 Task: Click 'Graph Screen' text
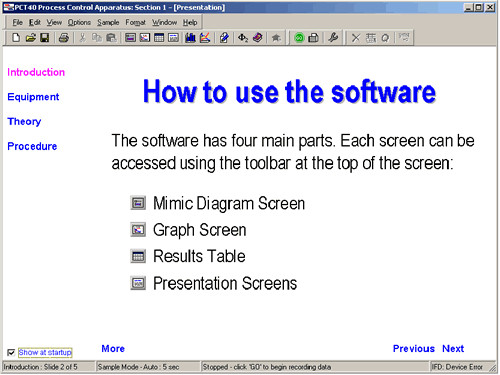[200, 230]
